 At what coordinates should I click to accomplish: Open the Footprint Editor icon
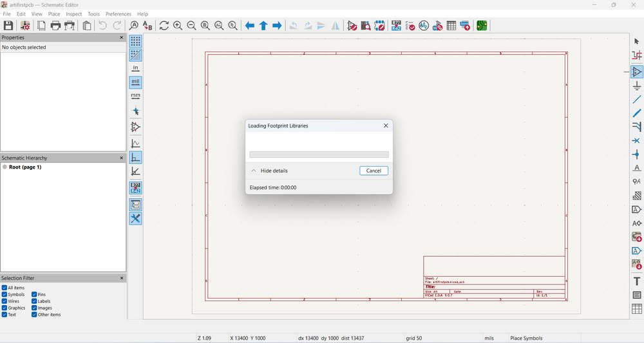(x=379, y=26)
